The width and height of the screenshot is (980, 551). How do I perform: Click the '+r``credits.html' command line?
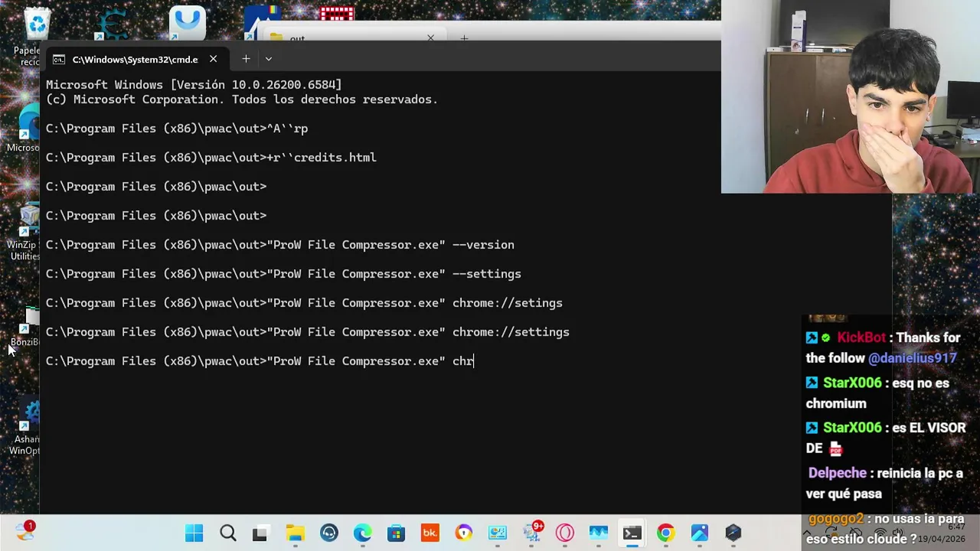pyautogui.click(x=211, y=158)
